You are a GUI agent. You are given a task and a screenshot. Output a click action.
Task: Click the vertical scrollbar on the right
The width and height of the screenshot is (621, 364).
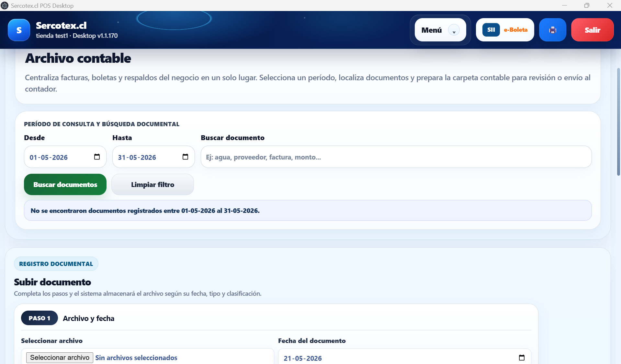(x=618, y=122)
